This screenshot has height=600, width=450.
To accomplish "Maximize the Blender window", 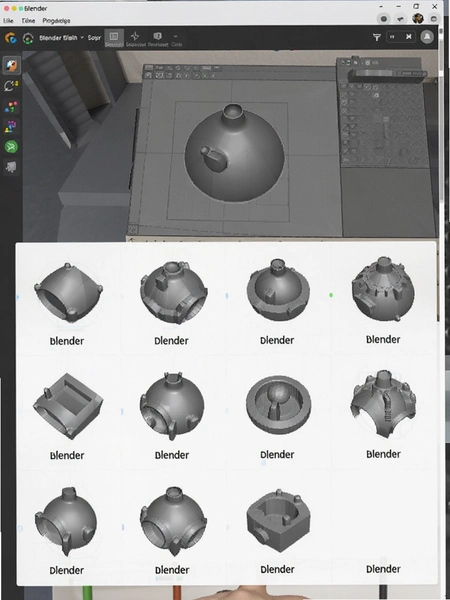I will (416, 6).
